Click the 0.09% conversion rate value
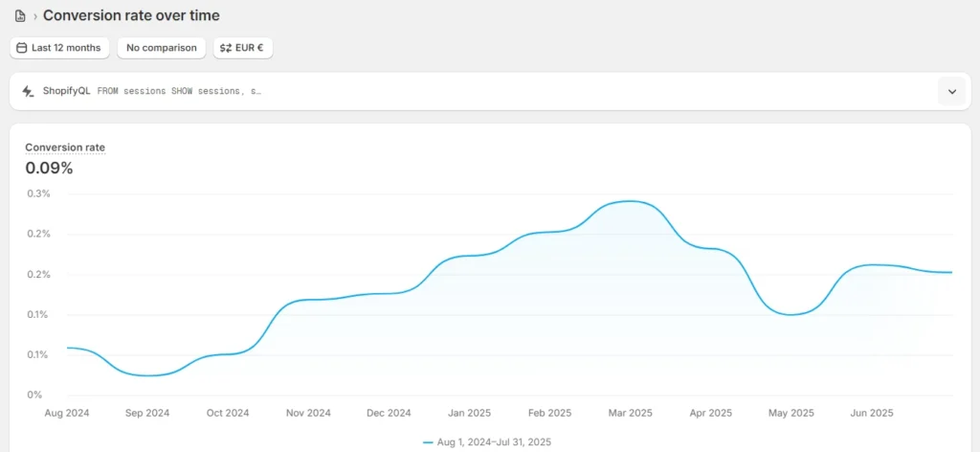The height and width of the screenshot is (452, 980). pyautogui.click(x=49, y=168)
